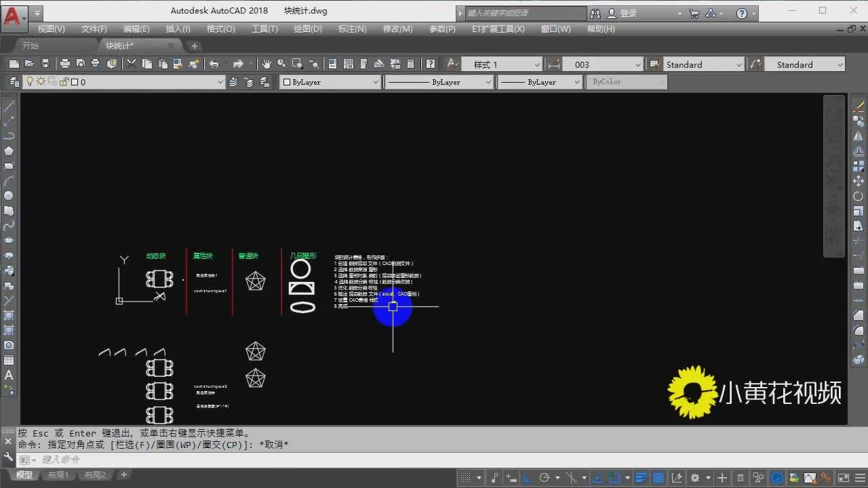The width and height of the screenshot is (868, 488).
Task: Click the Redo arrow icon
Action: coord(238,64)
